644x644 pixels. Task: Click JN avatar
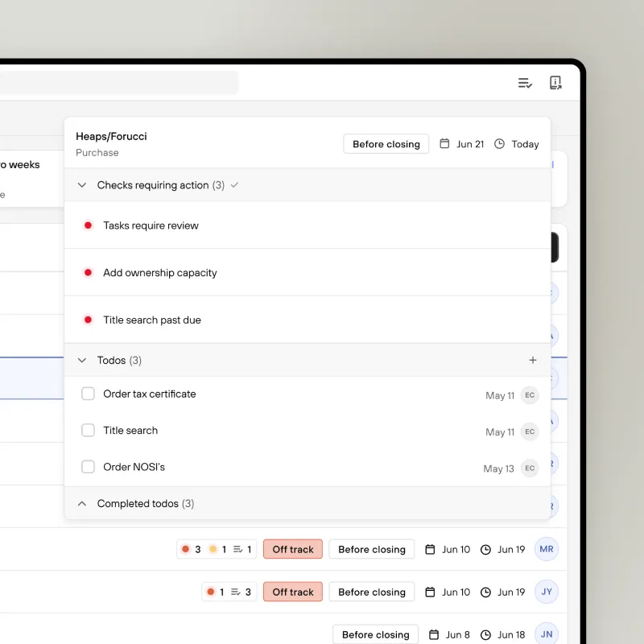[547, 634]
